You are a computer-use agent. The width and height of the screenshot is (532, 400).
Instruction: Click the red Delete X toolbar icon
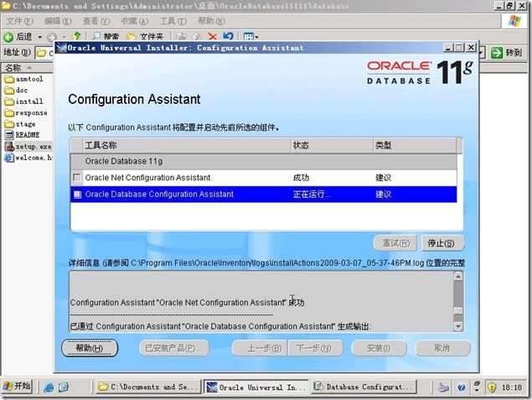pos(213,36)
